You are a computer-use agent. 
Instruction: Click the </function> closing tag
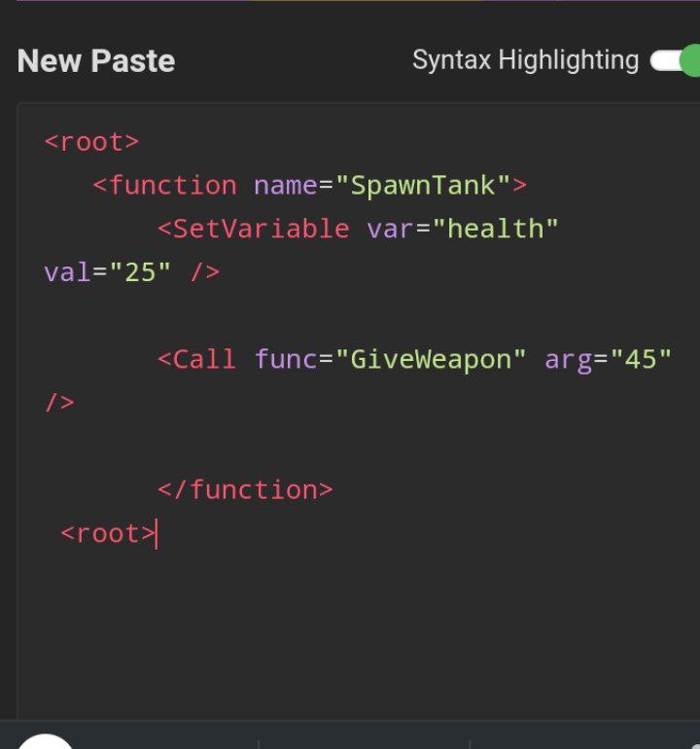(245, 490)
